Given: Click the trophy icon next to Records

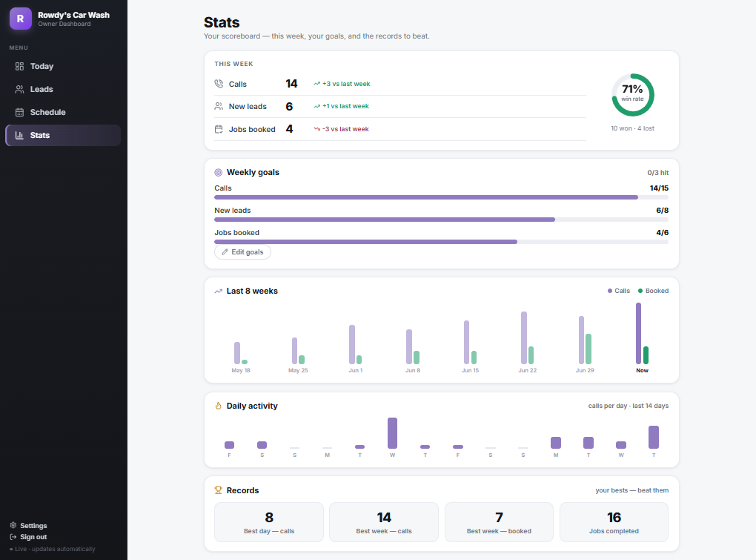Looking at the screenshot, I should point(219,490).
